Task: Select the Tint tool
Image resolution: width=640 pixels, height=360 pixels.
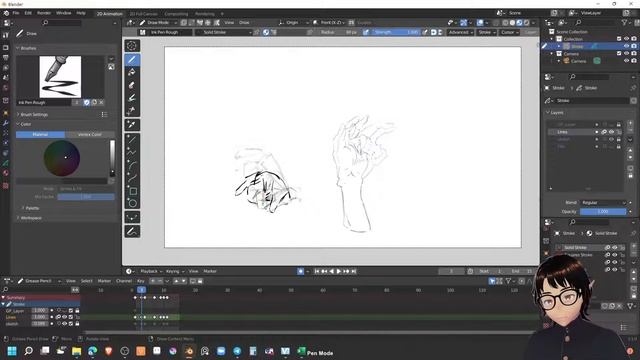Action: (132, 98)
